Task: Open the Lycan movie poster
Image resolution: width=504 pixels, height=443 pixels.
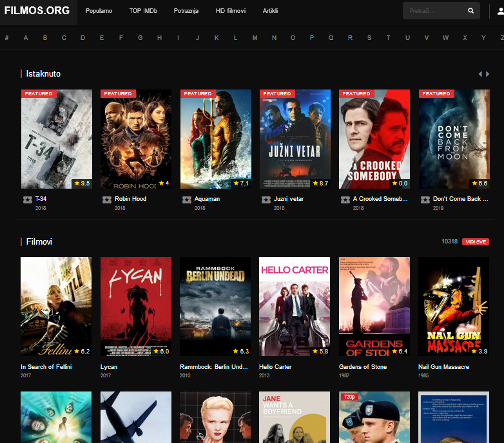Action: tap(136, 306)
